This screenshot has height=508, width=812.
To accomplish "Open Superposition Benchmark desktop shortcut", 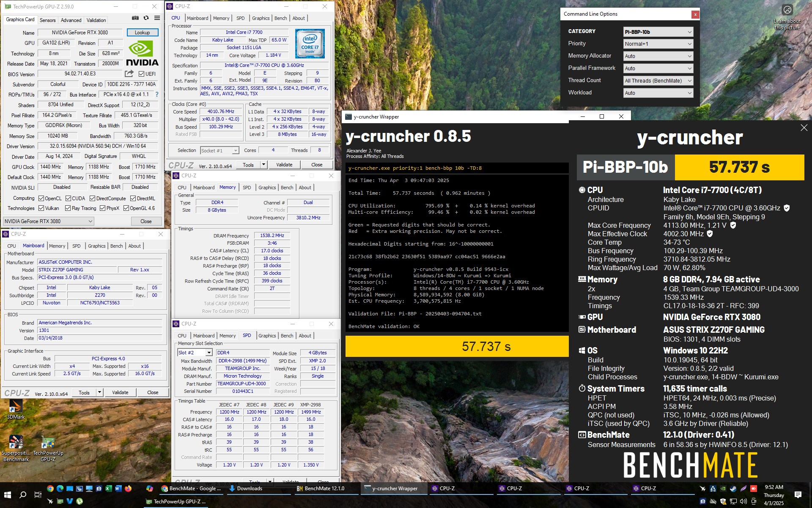I will (x=16, y=448).
